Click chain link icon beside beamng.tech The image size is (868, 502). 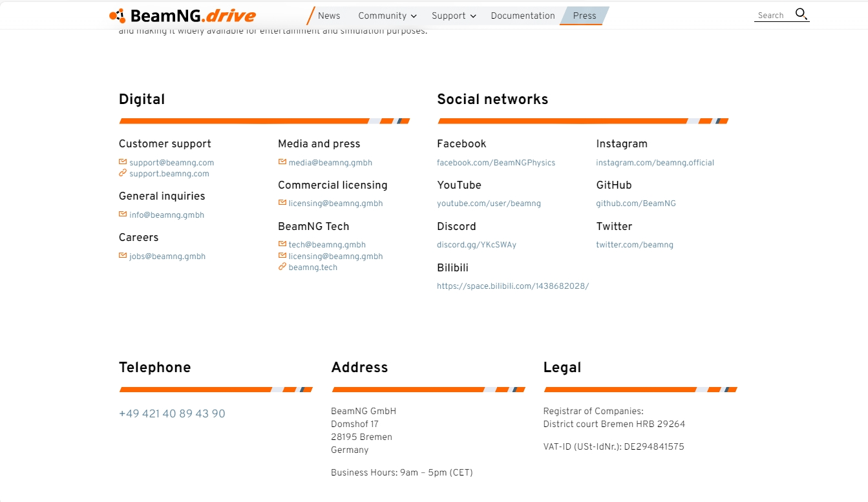[282, 267]
